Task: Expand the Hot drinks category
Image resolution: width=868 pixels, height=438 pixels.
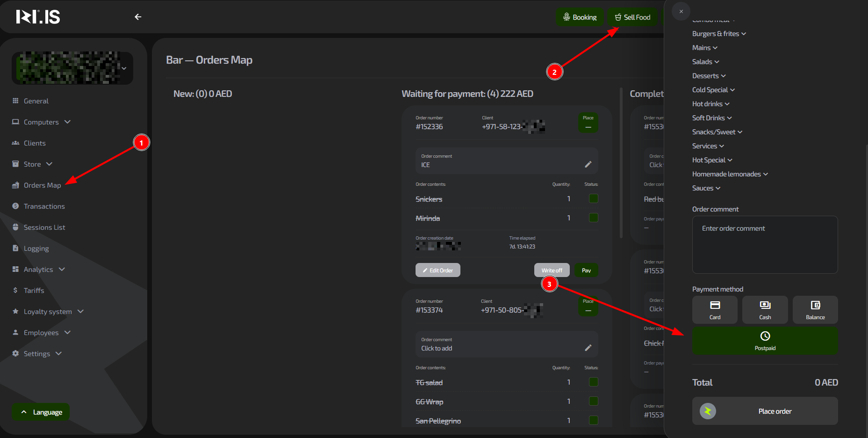Action: pos(710,104)
